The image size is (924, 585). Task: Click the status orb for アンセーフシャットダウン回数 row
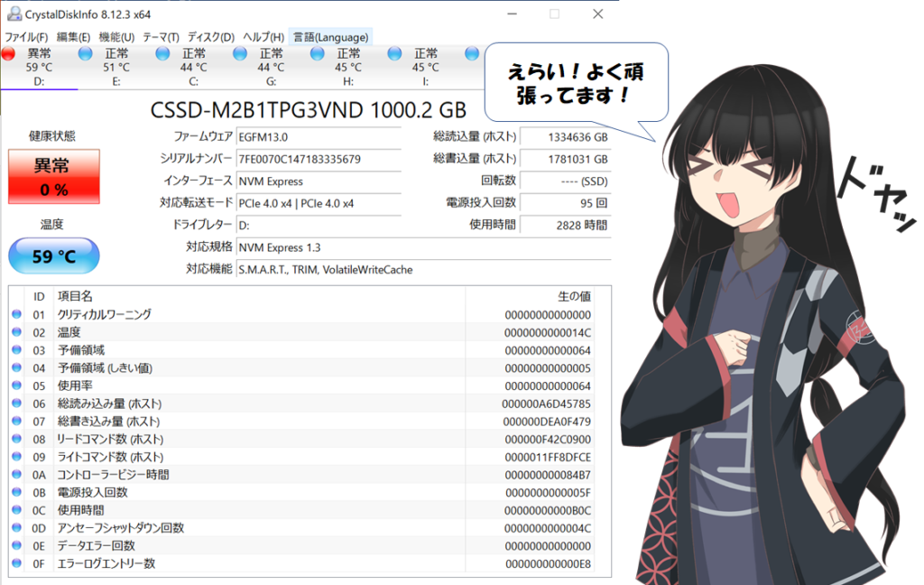[x=16, y=527]
